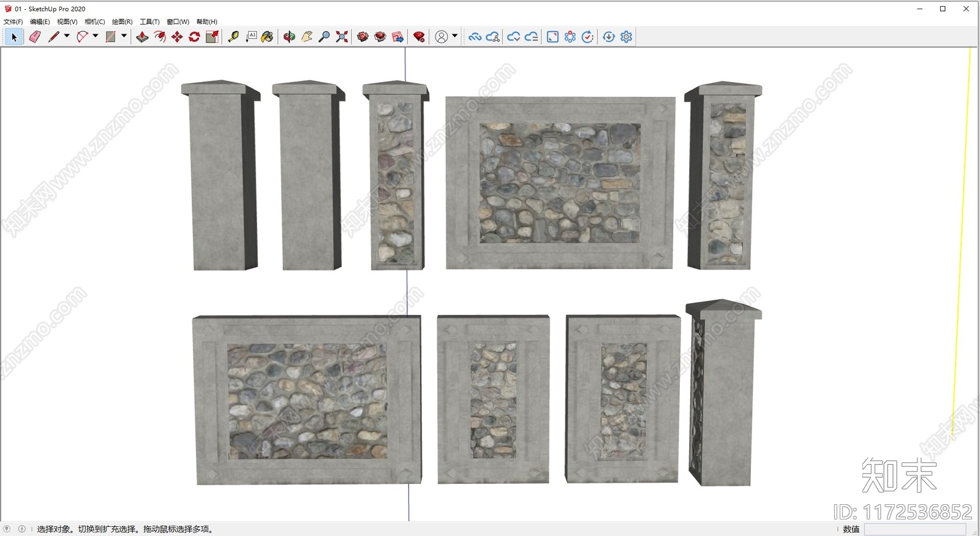Image resolution: width=980 pixels, height=536 pixels.
Task: Open the 相机(C) Camera menu
Action: click(95, 21)
